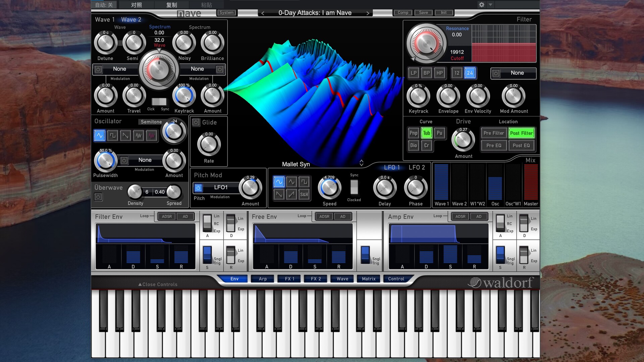
Task: Set Filter Env mode to AD
Action: pyautogui.click(x=185, y=217)
